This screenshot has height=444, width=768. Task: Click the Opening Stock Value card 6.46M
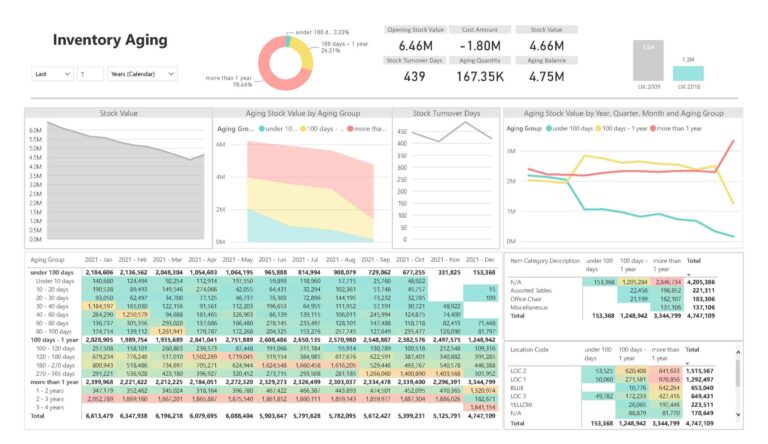(x=414, y=45)
